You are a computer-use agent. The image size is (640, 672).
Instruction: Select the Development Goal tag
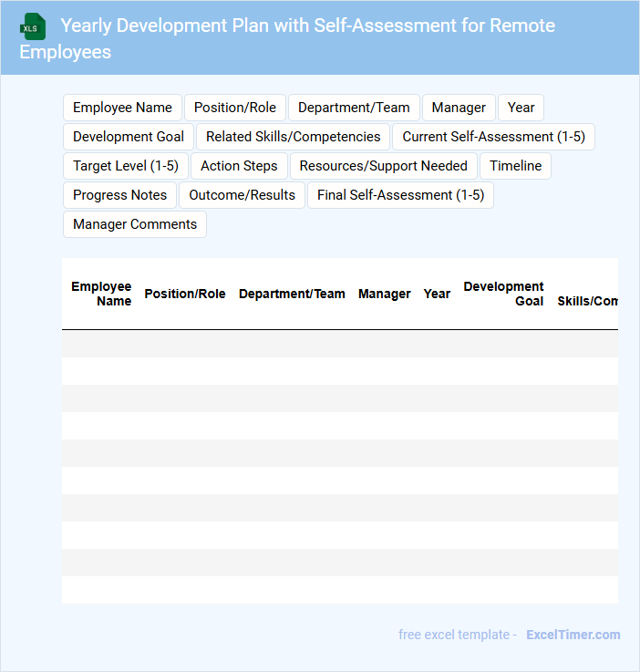(x=129, y=137)
